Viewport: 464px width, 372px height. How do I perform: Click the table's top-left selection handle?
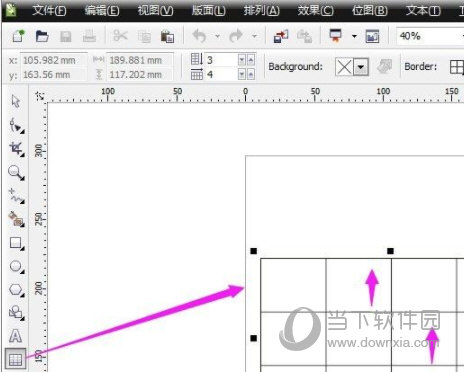click(254, 251)
